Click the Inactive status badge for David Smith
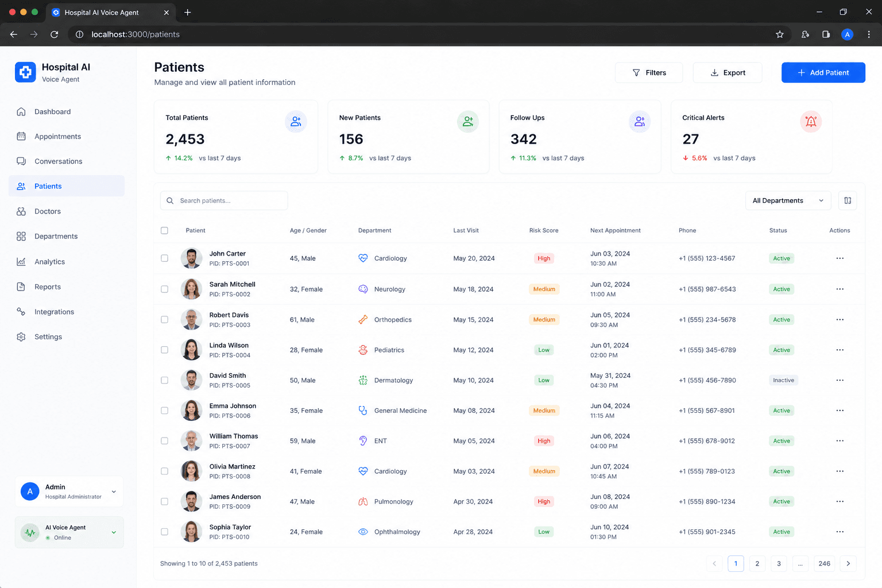This screenshot has height=588, width=882. tap(783, 380)
